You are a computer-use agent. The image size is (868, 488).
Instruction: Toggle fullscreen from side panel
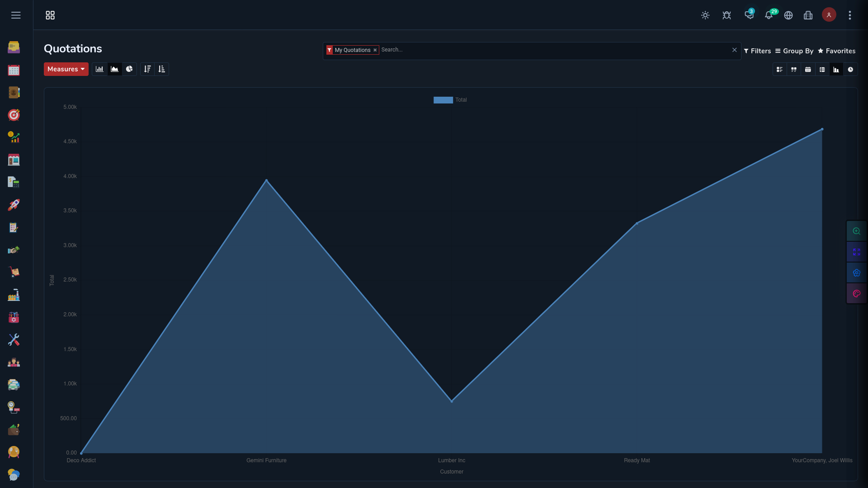tap(856, 252)
